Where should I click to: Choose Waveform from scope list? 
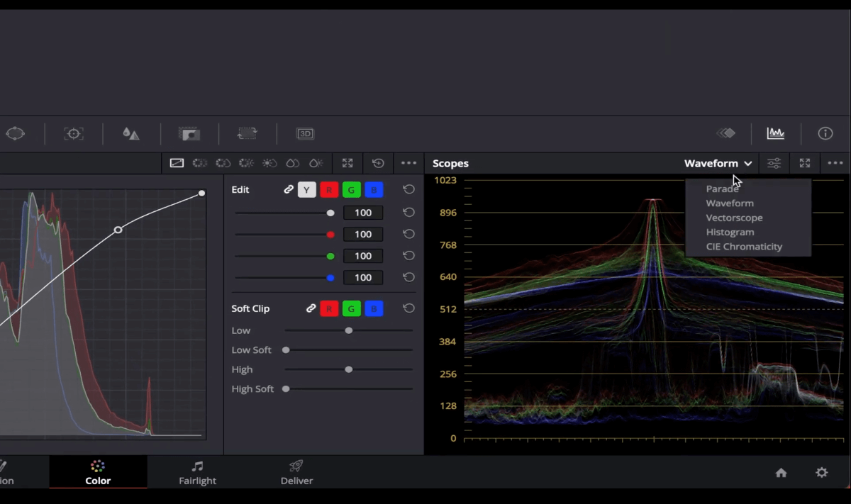[730, 203]
